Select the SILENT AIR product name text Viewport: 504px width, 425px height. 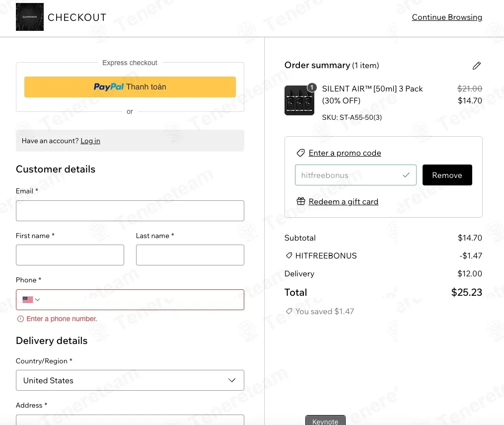pyautogui.click(x=372, y=94)
